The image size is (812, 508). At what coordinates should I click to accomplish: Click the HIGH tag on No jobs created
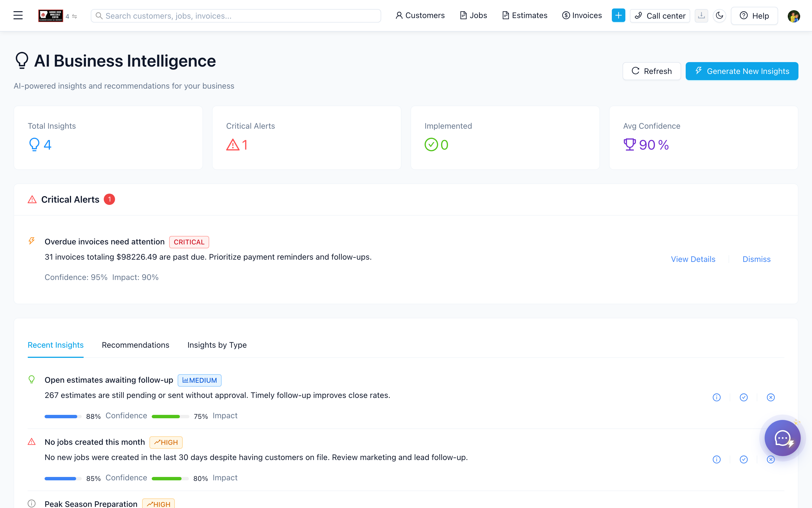click(166, 443)
